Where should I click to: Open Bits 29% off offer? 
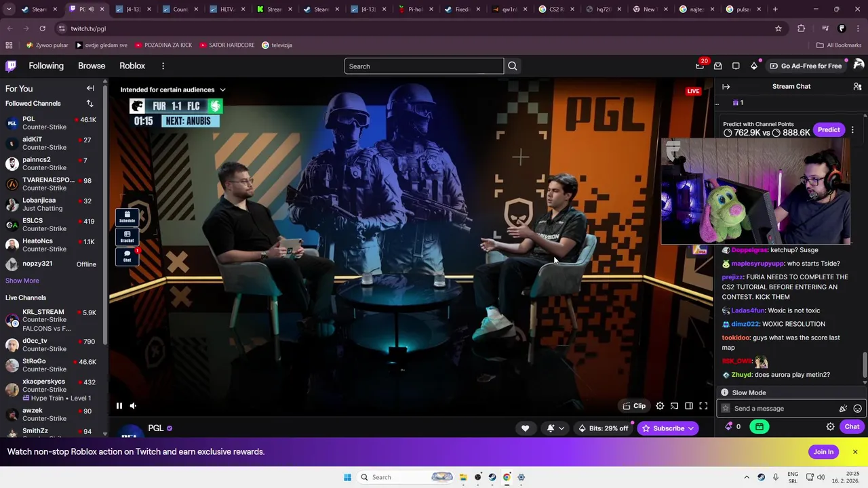click(603, 428)
